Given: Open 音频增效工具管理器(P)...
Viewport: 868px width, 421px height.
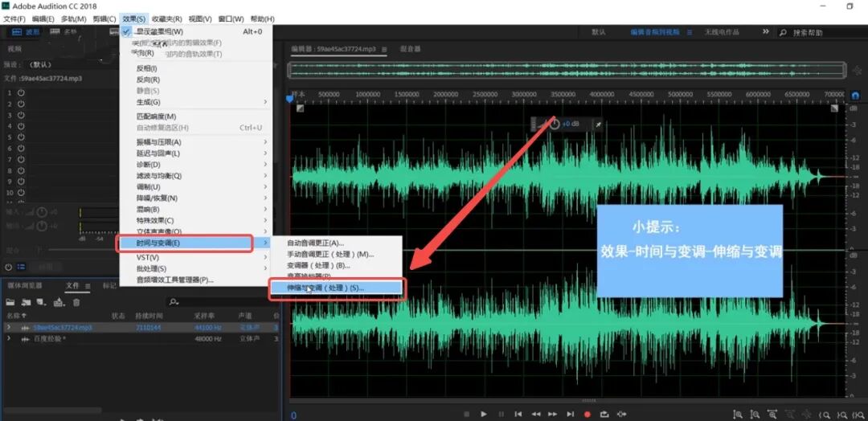Looking at the screenshot, I should point(197,280).
